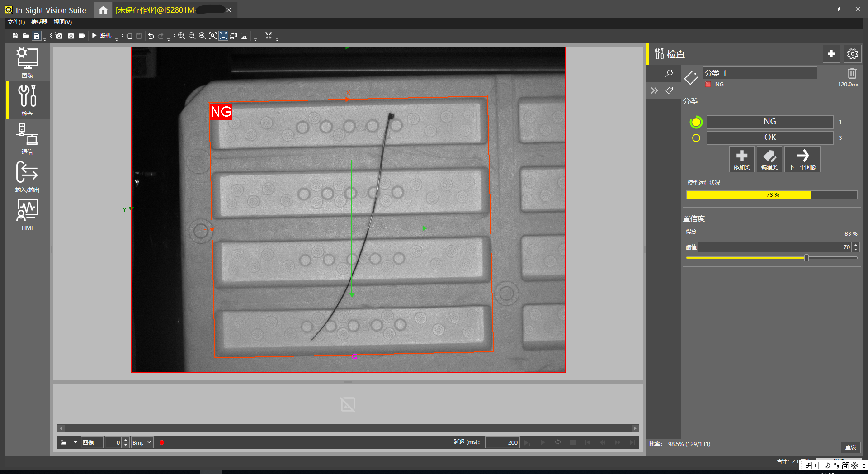
Task: Enter full screen with the expand arrows icon
Action: pos(269,36)
